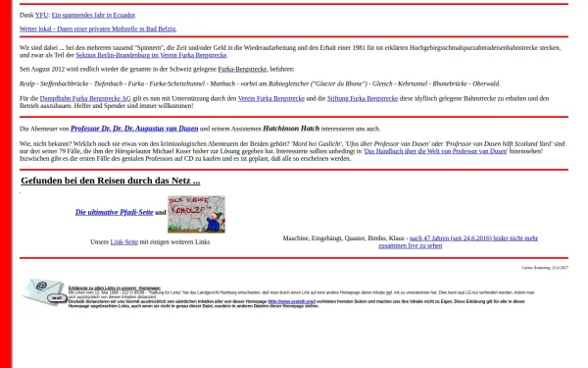Click the bold name 'Hutchinson Hatch'
Image resolution: width=588 pixels, height=368 pixels.
[x=291, y=129]
